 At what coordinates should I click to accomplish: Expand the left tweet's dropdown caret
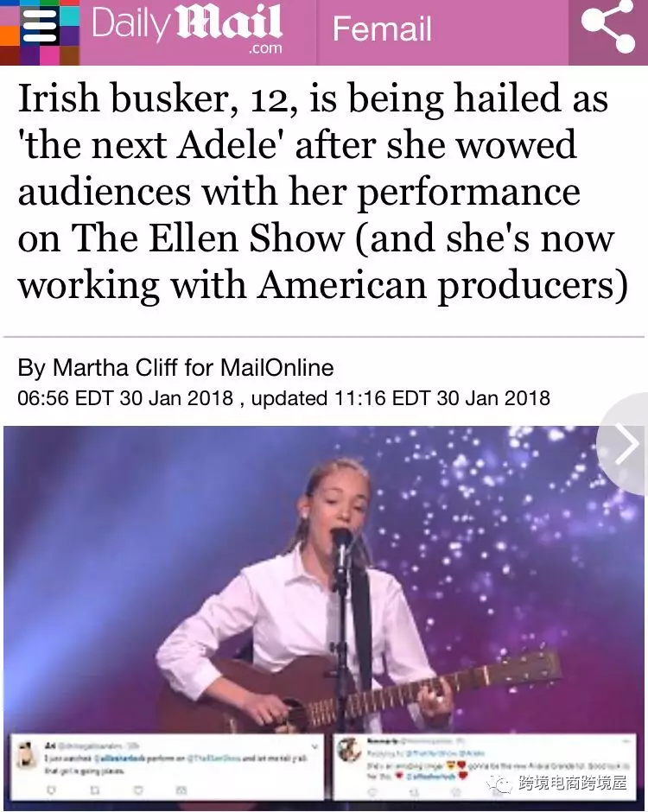(x=314, y=746)
